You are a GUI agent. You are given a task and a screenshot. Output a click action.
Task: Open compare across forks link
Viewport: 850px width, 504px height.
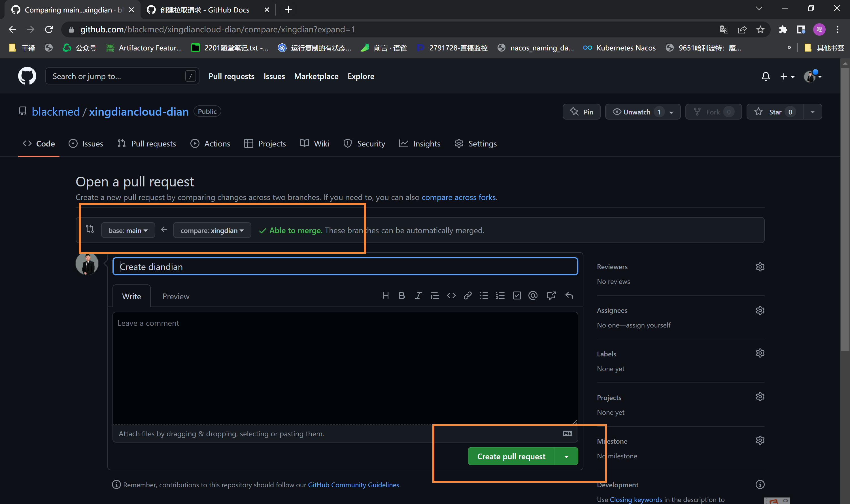(x=458, y=198)
